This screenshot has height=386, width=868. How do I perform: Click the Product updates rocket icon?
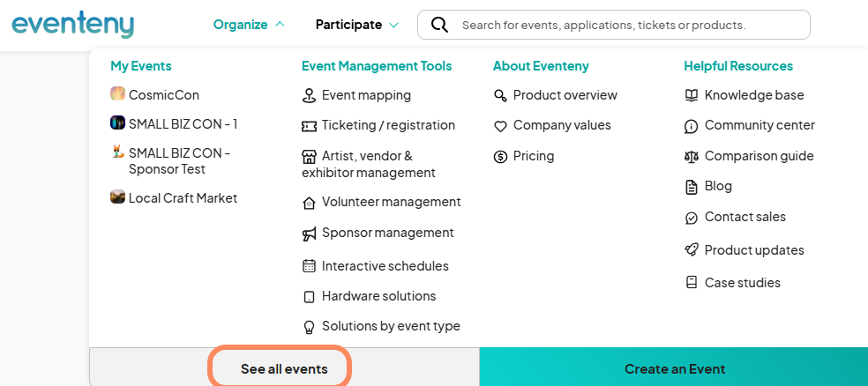(692, 250)
